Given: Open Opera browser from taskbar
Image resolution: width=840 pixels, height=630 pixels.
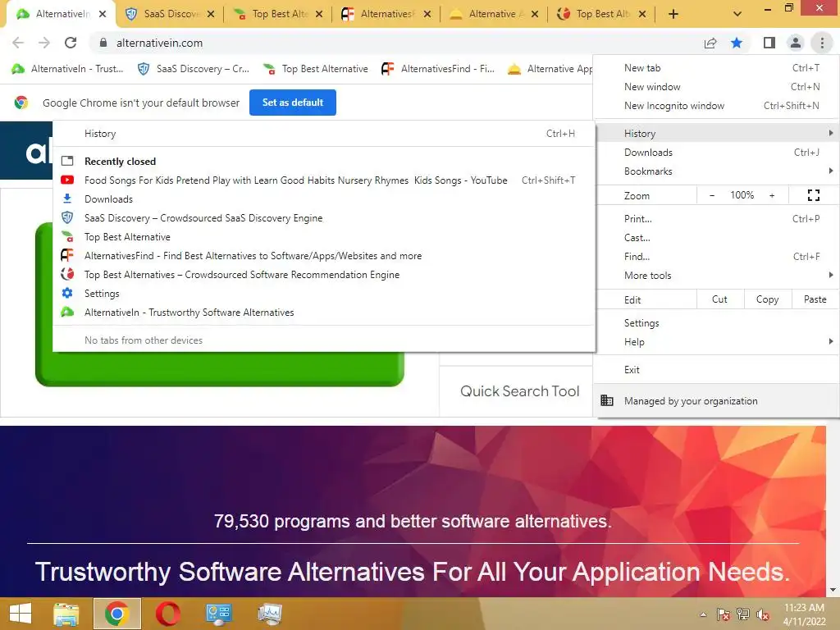Looking at the screenshot, I should point(167,614).
